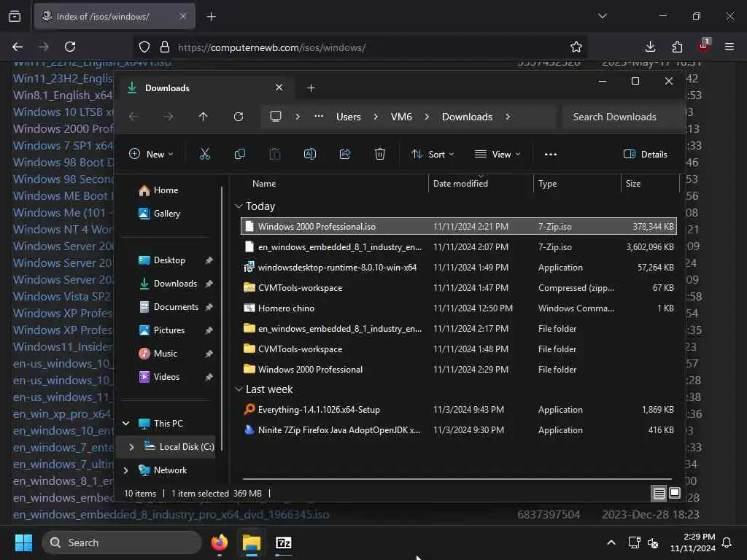This screenshot has width=747, height=560.
Task: Select the Index of /isos/windows/ Firefox tab
Action: [x=115, y=16]
